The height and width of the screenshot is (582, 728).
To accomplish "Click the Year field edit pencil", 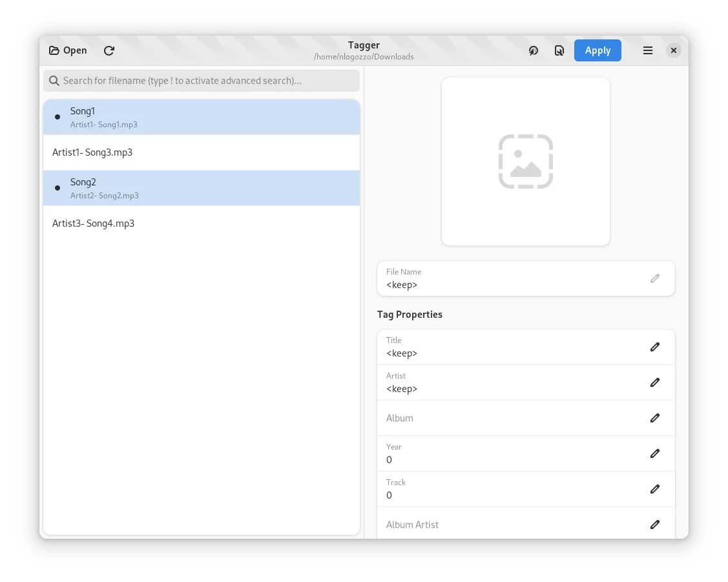I will pyautogui.click(x=654, y=453).
